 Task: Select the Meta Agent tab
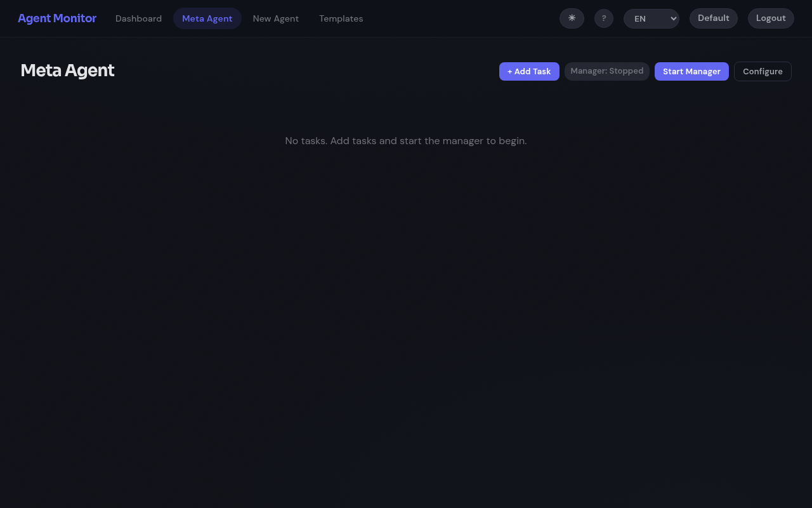tap(207, 18)
